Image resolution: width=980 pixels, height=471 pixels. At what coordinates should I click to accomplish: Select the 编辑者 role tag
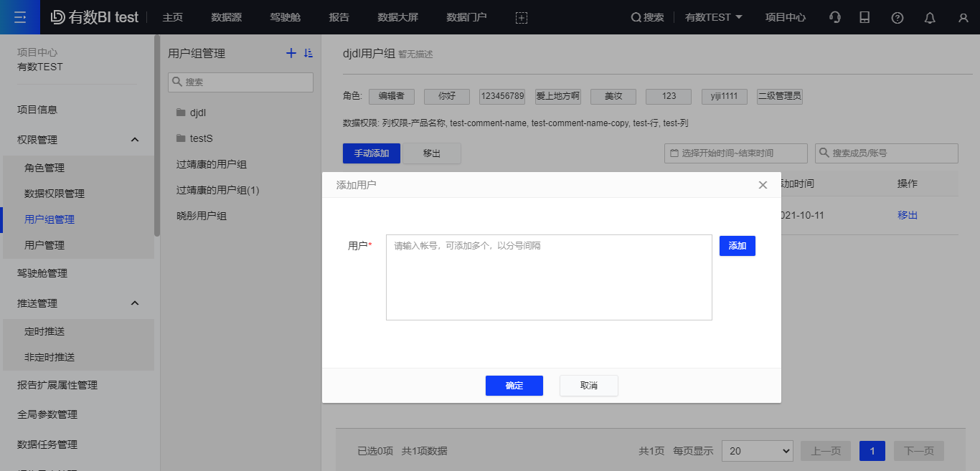[x=392, y=95]
